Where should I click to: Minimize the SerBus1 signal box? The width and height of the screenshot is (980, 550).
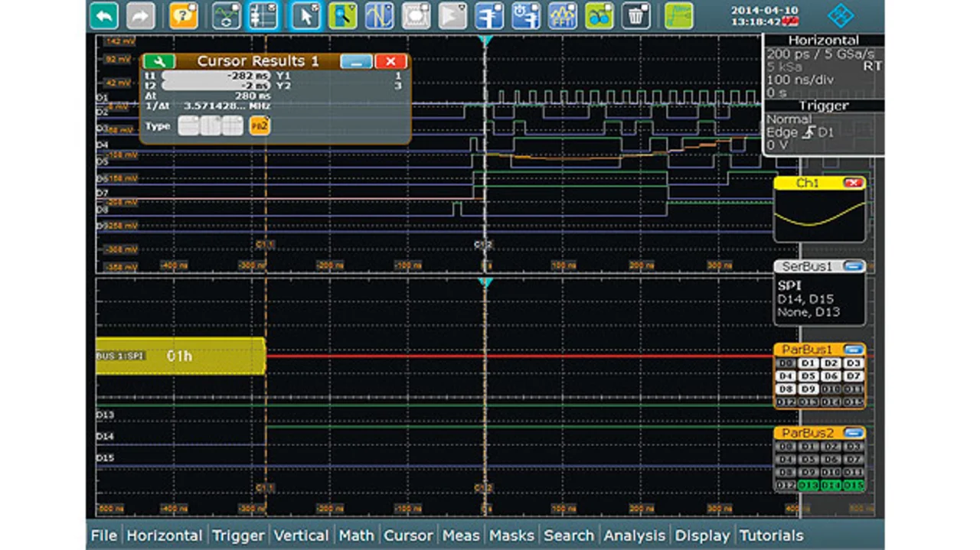(854, 266)
